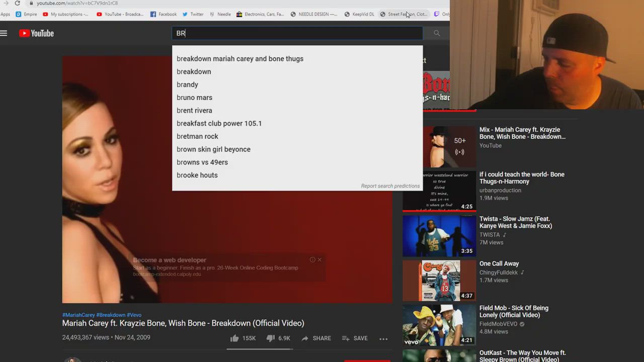Screen dimensions: 644x362
Task: Share the Mariah Carey video
Action: (316, 338)
